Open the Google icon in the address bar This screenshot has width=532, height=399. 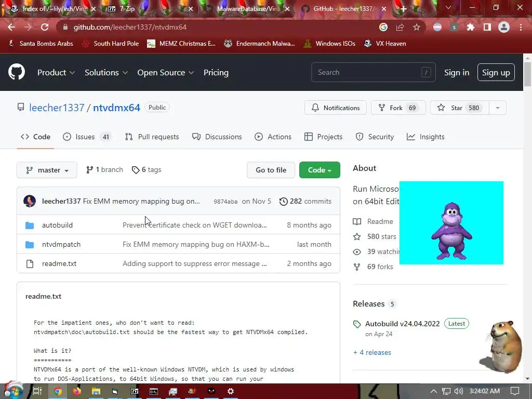click(383, 27)
